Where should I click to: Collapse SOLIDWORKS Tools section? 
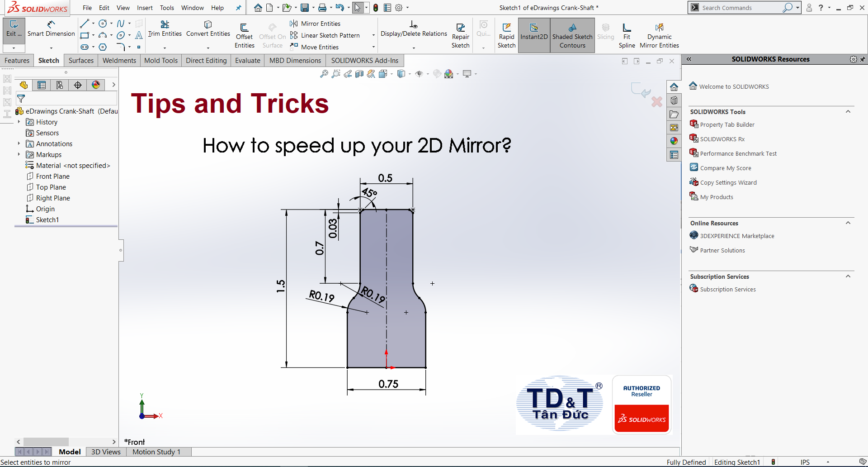pyautogui.click(x=848, y=112)
